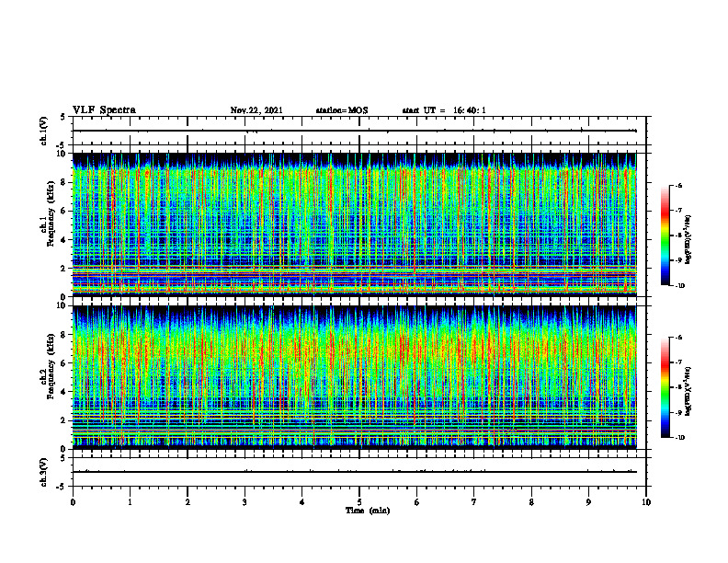Click ch.2 frequency tick label "4"

(x=64, y=392)
